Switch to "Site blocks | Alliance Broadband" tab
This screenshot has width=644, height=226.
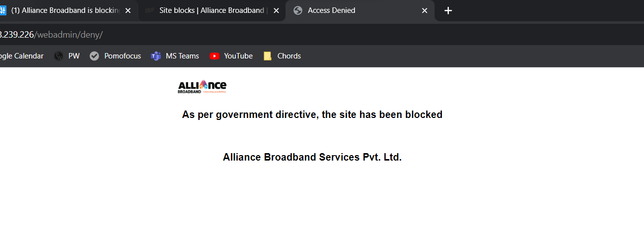click(x=212, y=10)
